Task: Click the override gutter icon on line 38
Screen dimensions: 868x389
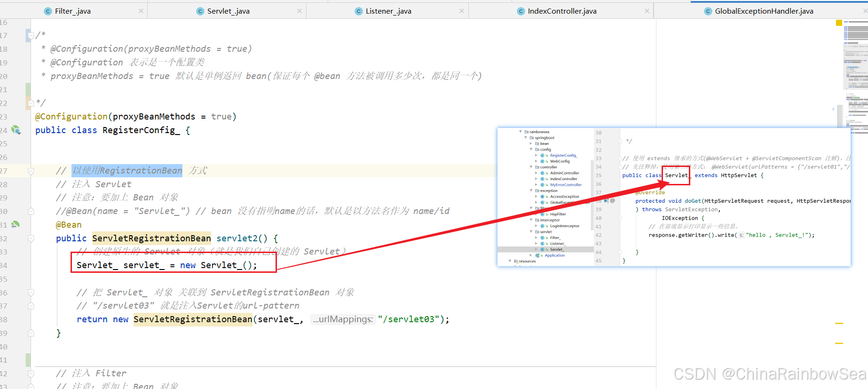Action: coord(606,201)
